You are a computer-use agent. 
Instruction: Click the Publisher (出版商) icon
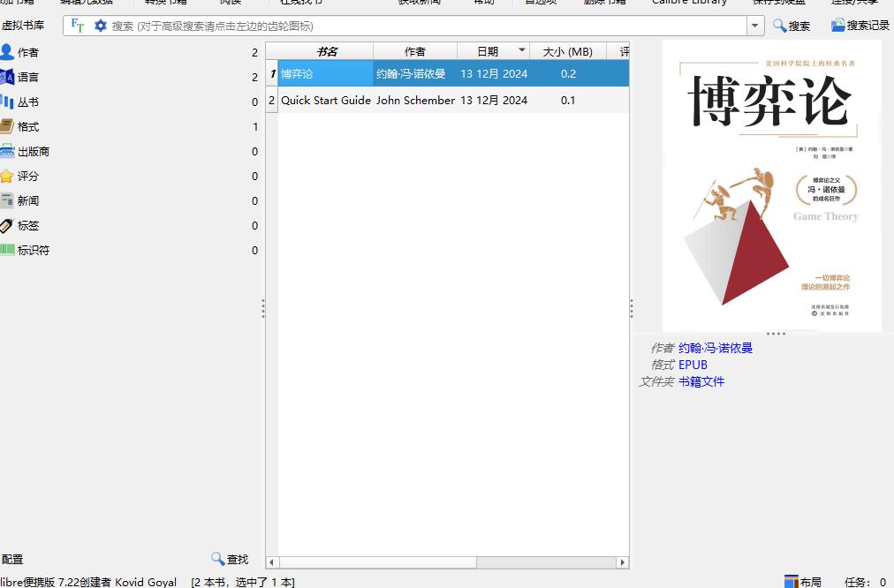point(7,151)
